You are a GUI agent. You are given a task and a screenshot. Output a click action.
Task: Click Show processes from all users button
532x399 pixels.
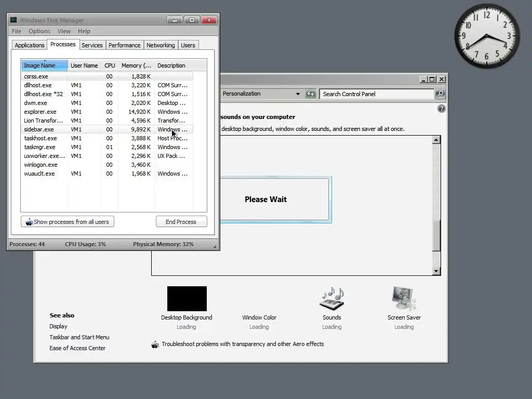[x=67, y=221]
